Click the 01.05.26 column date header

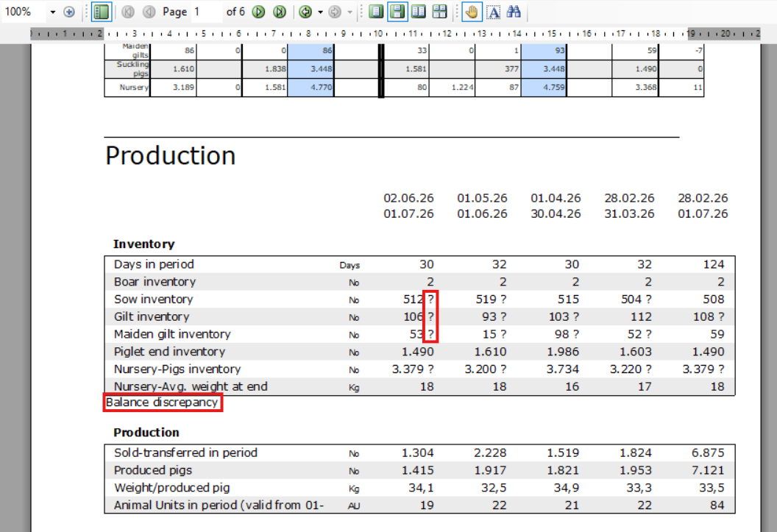tap(482, 198)
